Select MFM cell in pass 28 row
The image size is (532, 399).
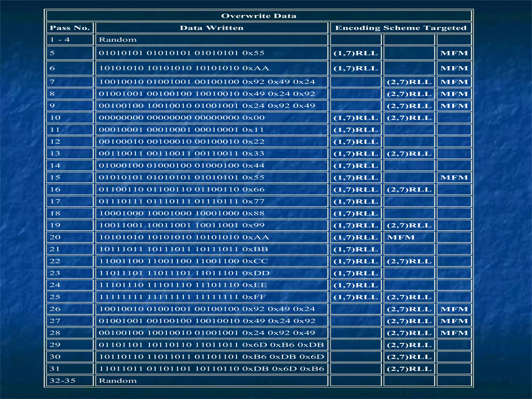(454, 333)
